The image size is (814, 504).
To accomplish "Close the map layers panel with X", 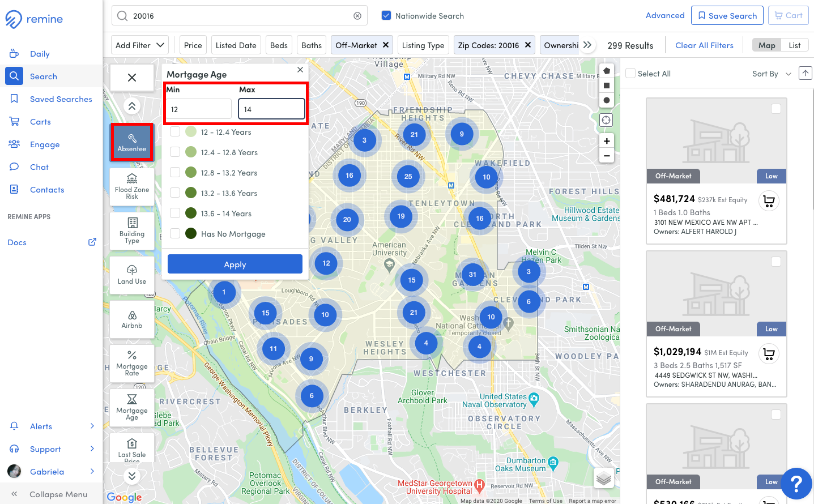I will 132,78.
